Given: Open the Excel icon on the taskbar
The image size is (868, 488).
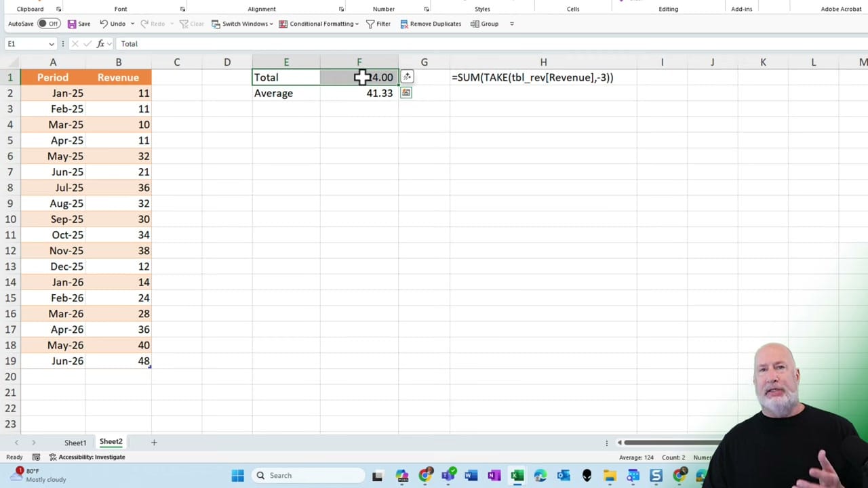Looking at the screenshot, I should (517, 475).
